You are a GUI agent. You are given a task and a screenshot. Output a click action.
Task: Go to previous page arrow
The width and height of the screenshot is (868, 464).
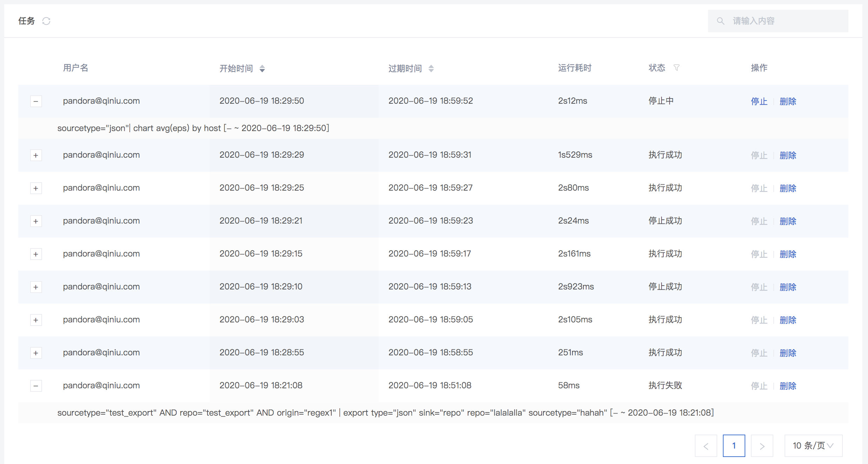pyautogui.click(x=706, y=446)
